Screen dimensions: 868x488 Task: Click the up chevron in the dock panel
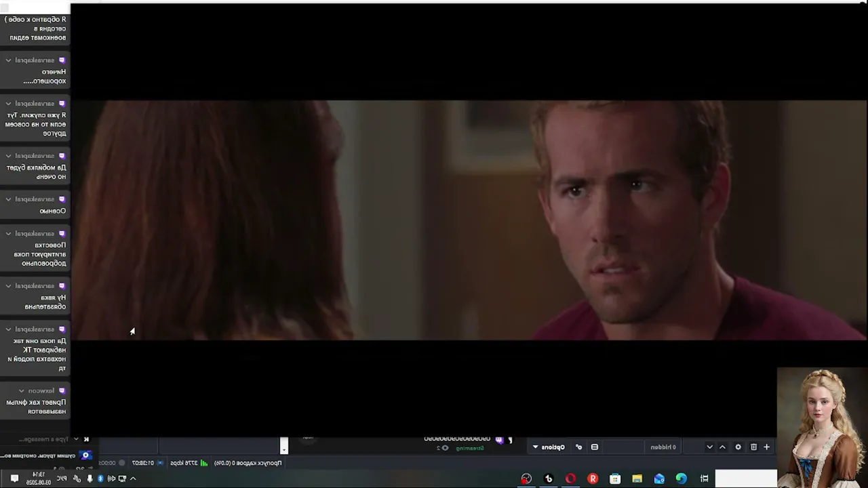point(722,447)
